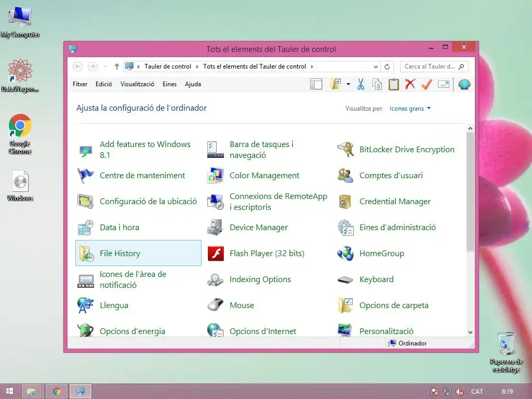Open the Personalització icon
Image resolution: width=532 pixels, height=399 pixels.
click(345, 330)
